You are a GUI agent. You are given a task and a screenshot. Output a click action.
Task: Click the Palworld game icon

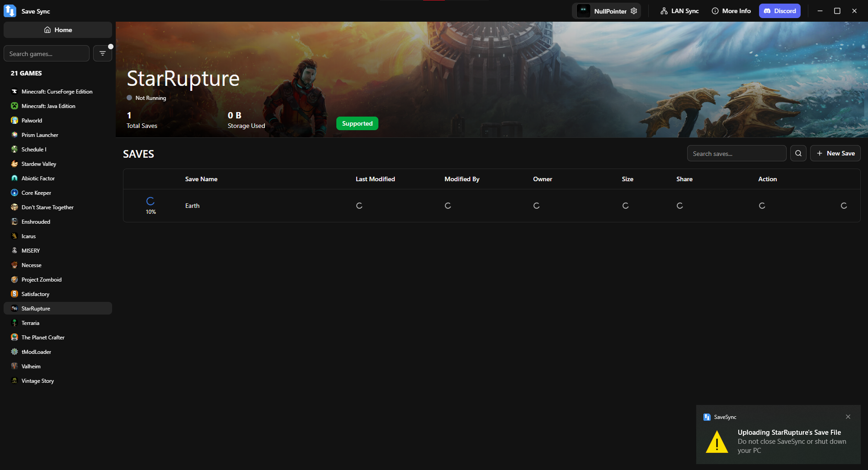(x=14, y=120)
